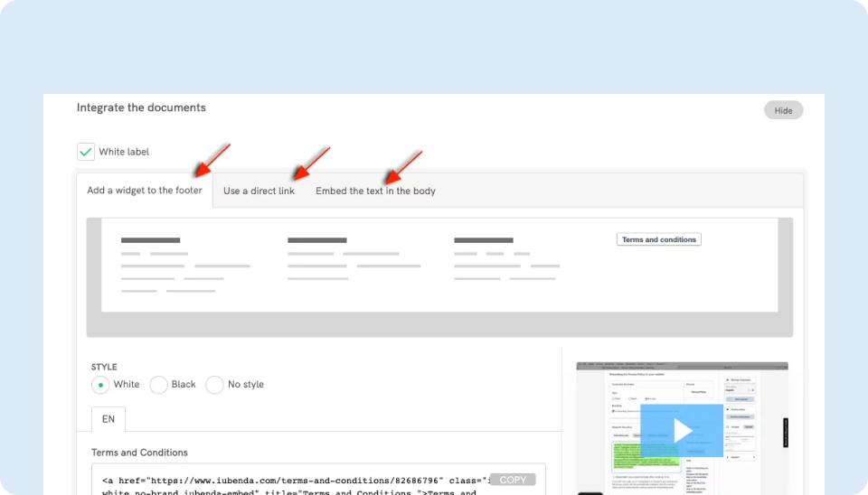Choose the Black style option
The image size is (868, 495).
(x=158, y=385)
